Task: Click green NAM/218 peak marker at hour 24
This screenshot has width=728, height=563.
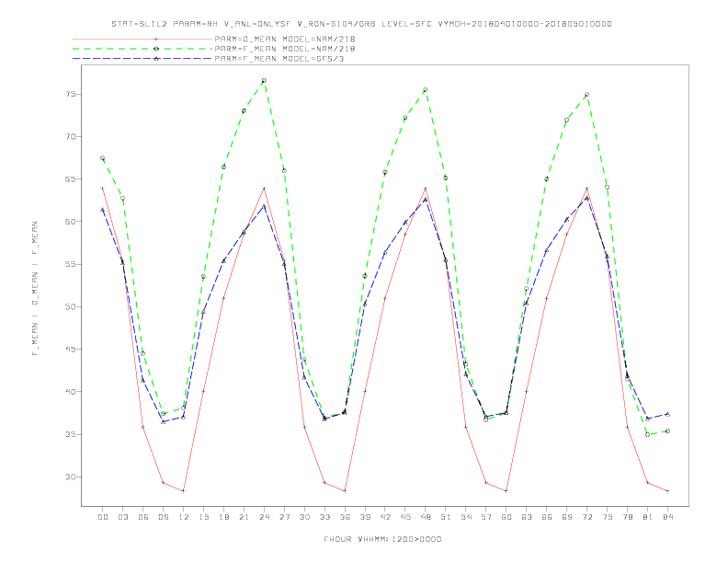Action: coord(264,81)
